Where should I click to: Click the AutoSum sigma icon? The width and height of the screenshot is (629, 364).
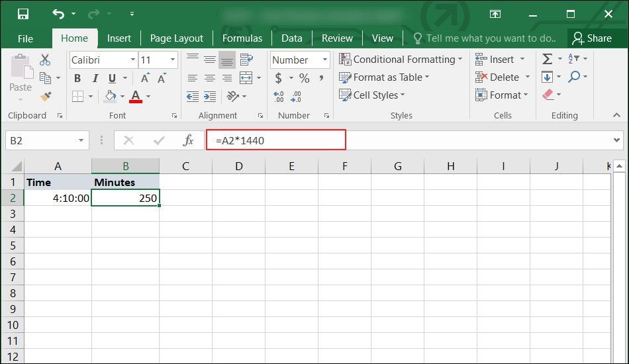(x=547, y=60)
